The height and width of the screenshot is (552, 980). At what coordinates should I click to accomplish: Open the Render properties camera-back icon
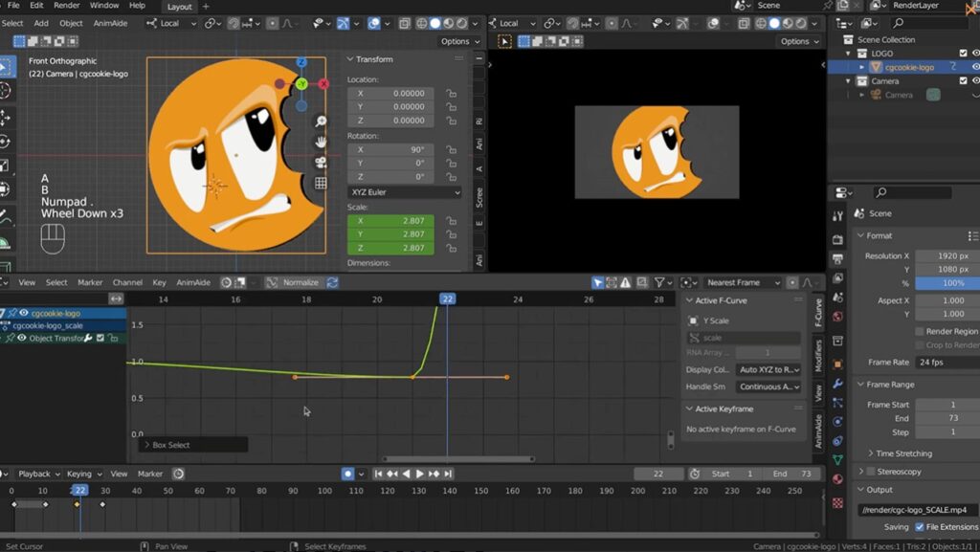point(838,239)
